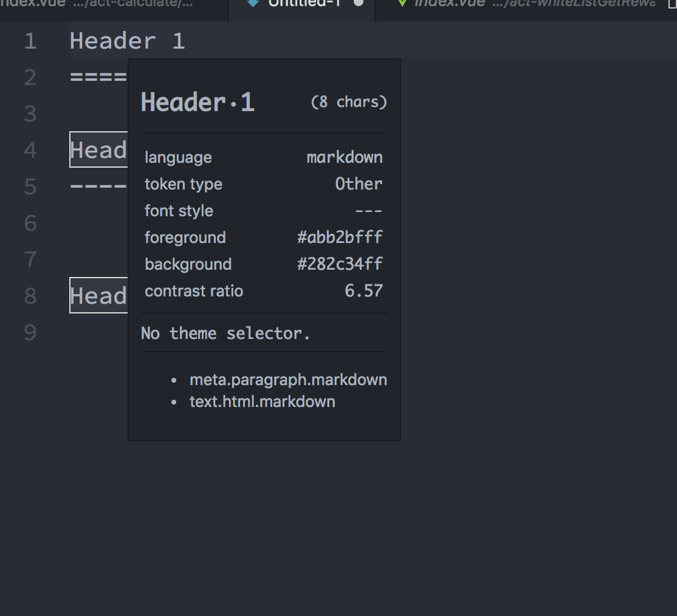Click line number 6 in the gutter

pyautogui.click(x=30, y=223)
